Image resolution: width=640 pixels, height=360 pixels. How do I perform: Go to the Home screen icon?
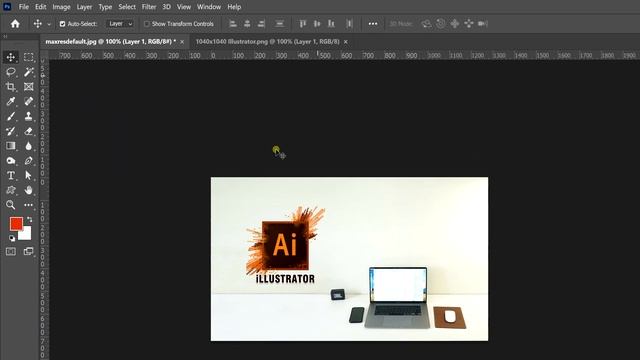[x=15, y=24]
